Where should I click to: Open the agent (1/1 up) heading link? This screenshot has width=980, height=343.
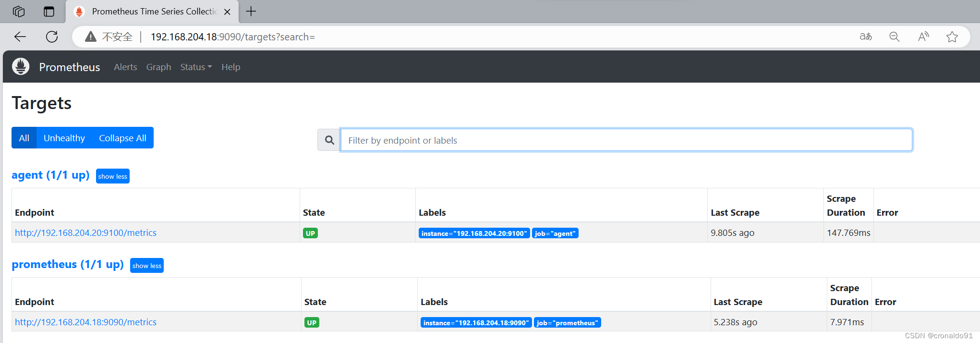[50, 175]
